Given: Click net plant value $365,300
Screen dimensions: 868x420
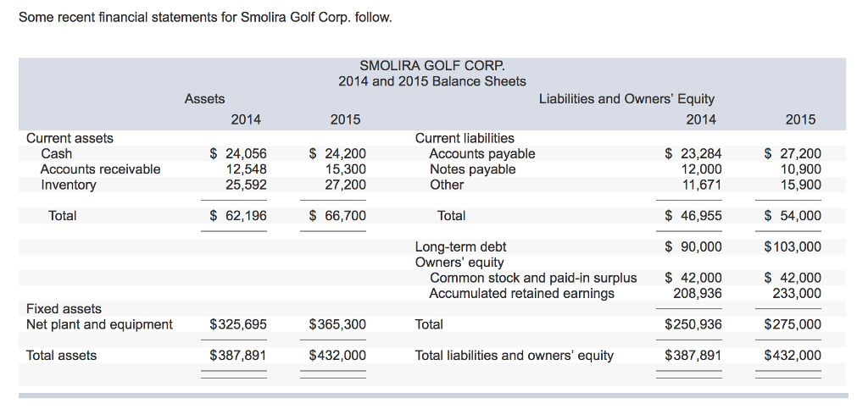Looking at the screenshot, I should 337,324.
